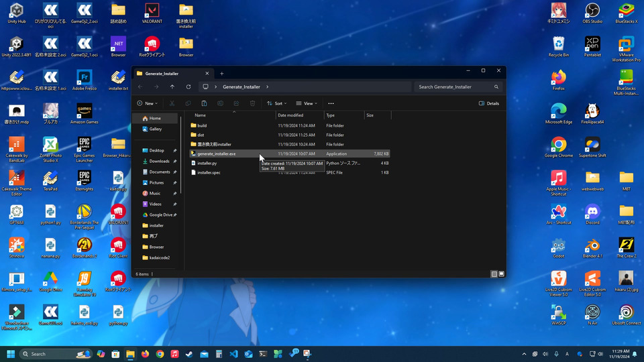Screen dimensions: 644x362
Task: Toggle the Details pane
Action: click(x=489, y=103)
